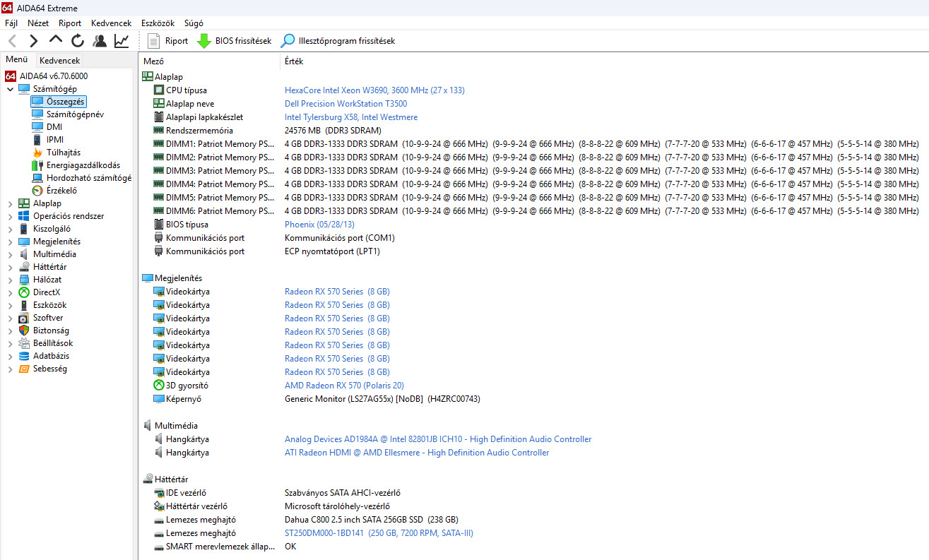Click the Hálózat network icon in tree
This screenshot has width=929, height=560.
click(x=24, y=280)
